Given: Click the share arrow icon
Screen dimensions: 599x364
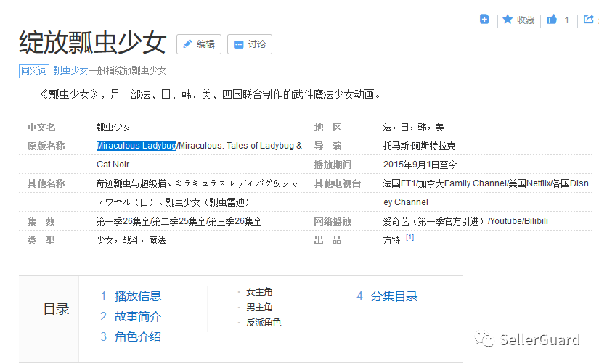Looking at the screenshot, I should [x=589, y=19].
